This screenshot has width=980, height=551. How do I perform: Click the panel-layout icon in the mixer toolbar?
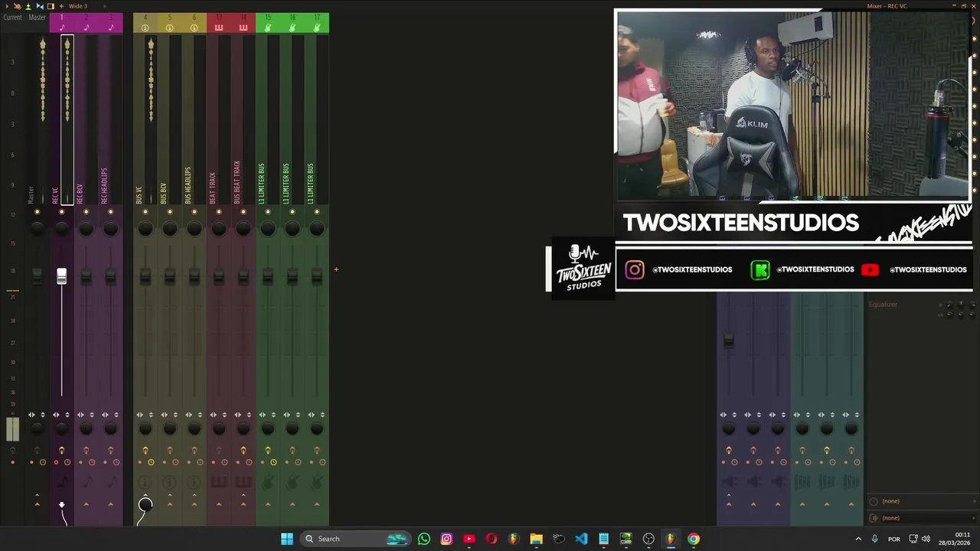point(51,6)
